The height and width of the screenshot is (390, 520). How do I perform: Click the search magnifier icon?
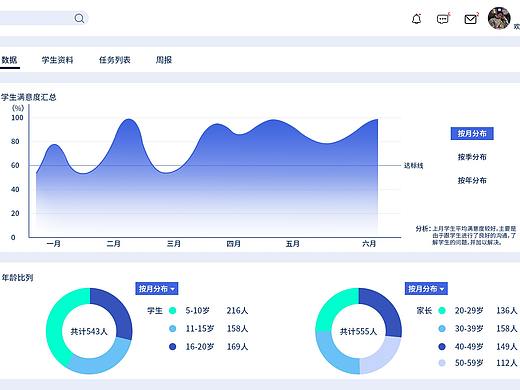(x=79, y=18)
